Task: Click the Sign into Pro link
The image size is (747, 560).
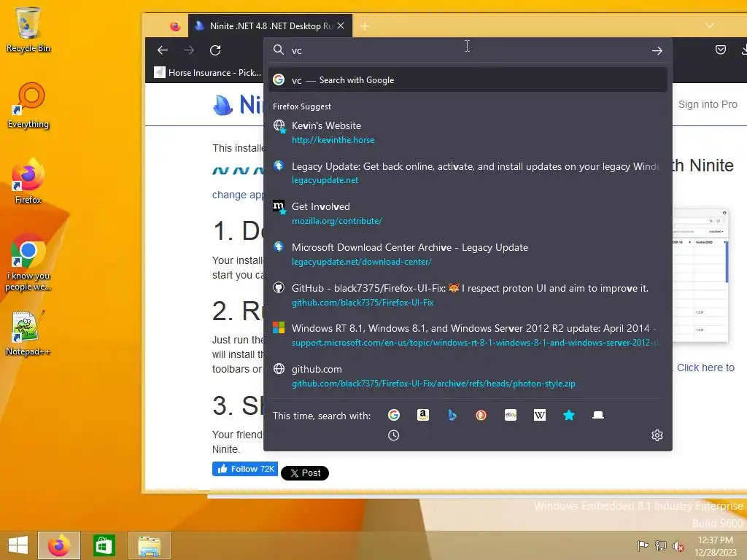Action: (708, 104)
